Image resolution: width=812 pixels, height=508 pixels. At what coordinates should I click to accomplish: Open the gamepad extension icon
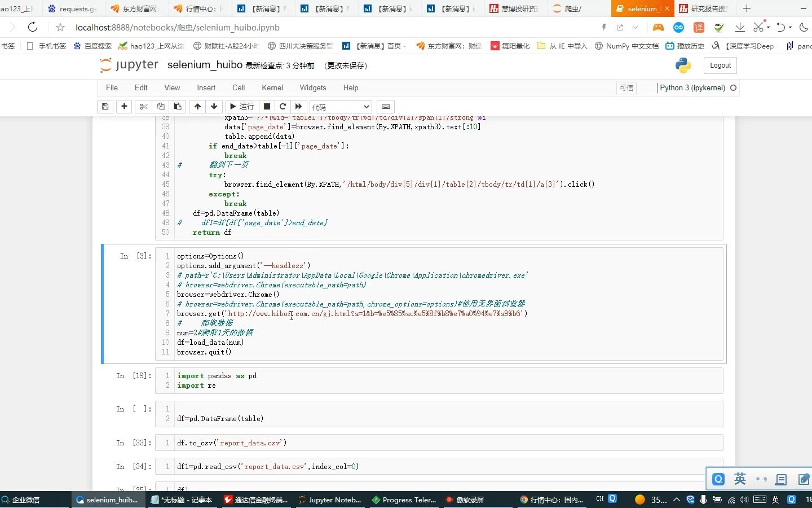[x=658, y=27]
